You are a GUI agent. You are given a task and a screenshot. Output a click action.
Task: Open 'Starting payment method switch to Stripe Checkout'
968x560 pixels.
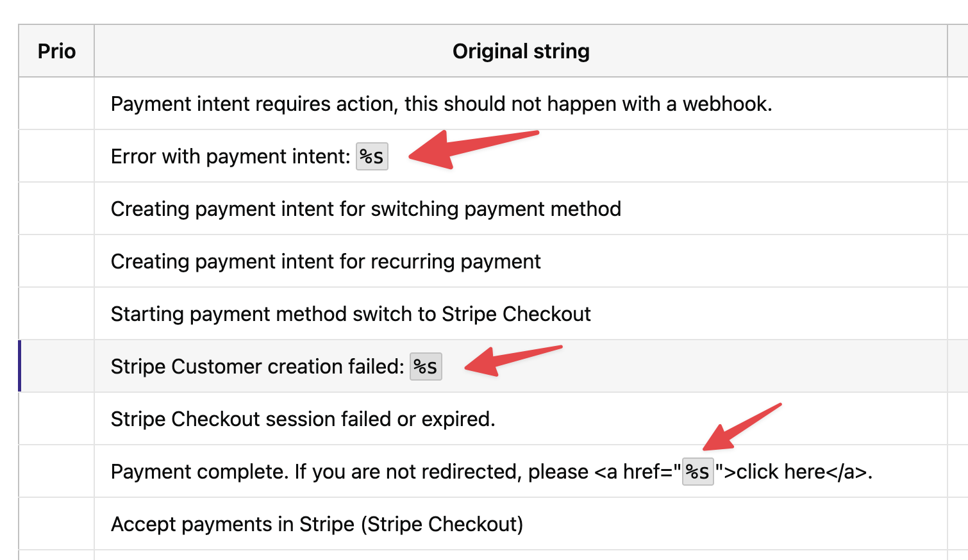point(351,314)
